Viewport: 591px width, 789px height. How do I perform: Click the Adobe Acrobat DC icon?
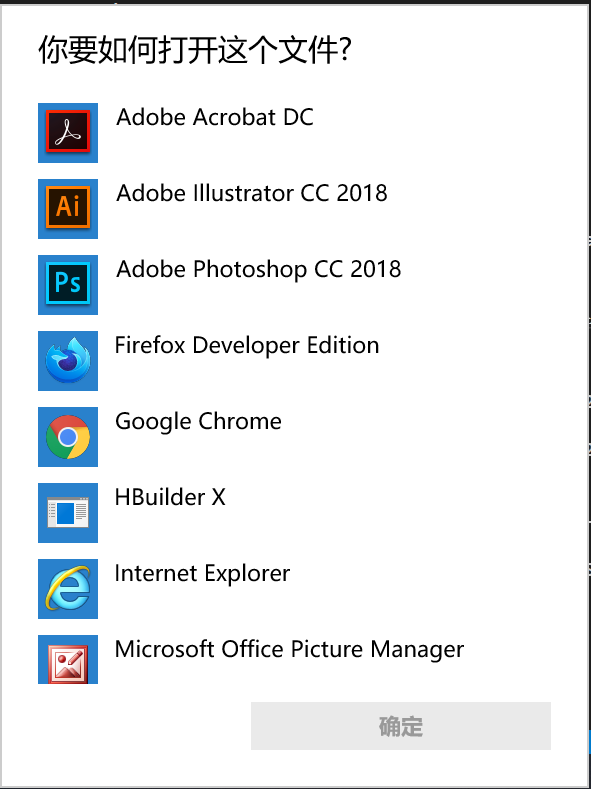pos(68,133)
